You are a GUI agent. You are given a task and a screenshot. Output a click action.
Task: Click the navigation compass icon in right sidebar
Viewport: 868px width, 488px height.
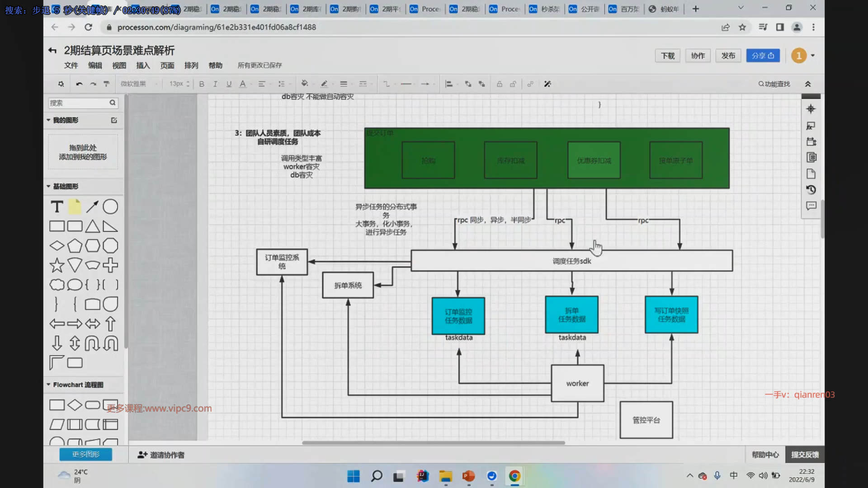point(811,109)
